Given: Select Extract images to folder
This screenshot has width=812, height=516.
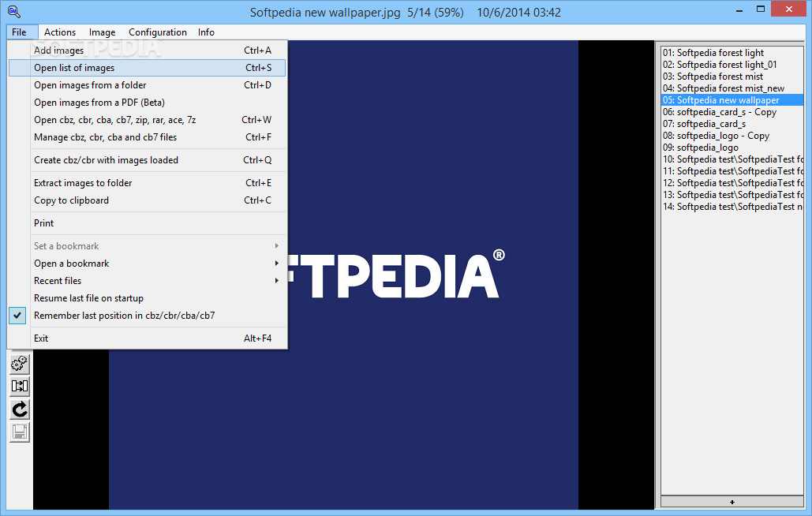Looking at the screenshot, I should tap(148, 183).
